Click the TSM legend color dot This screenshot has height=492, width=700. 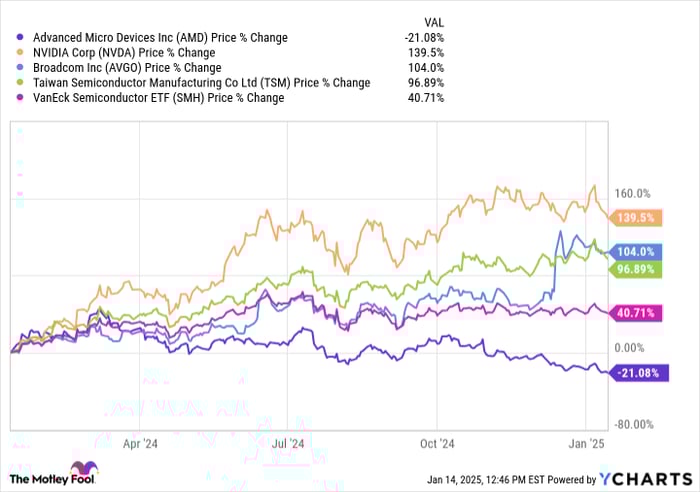click(x=14, y=83)
